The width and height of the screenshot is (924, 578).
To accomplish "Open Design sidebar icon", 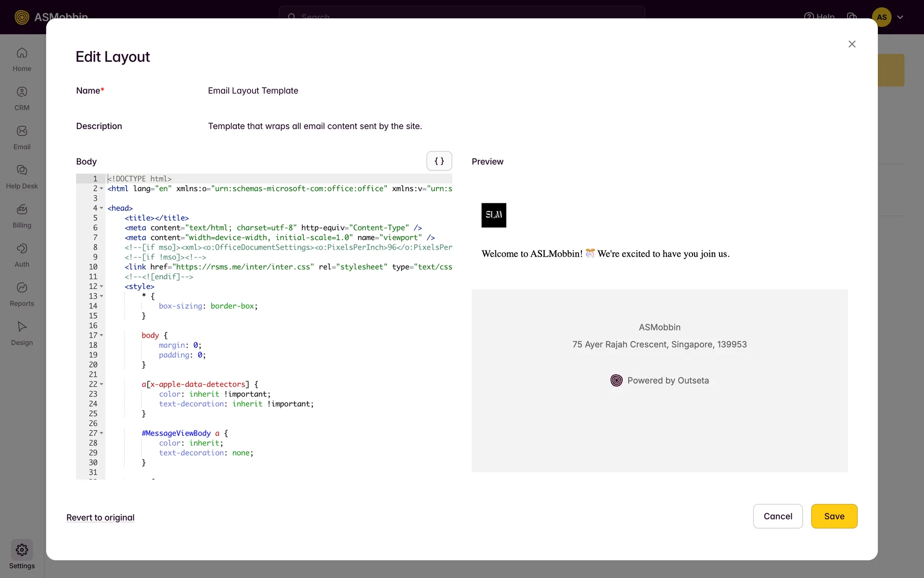I will tap(22, 327).
